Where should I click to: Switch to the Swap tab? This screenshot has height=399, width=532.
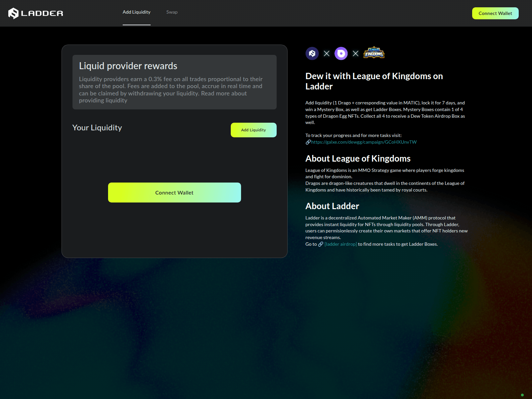coord(172,12)
